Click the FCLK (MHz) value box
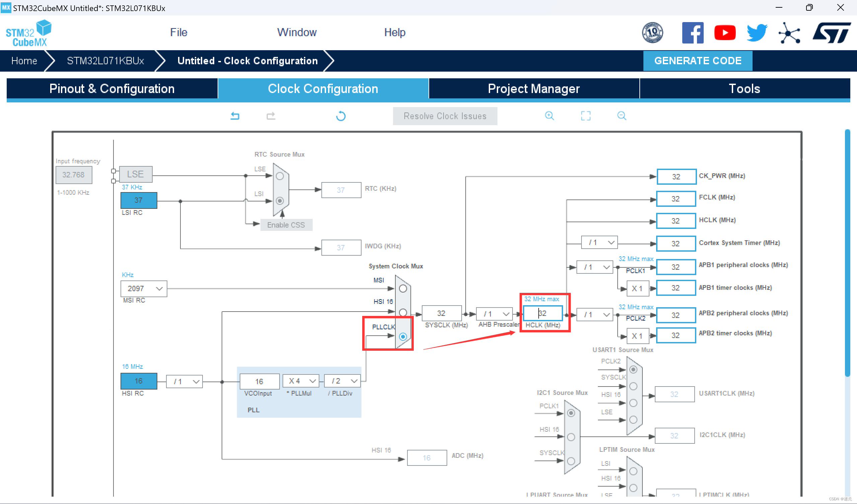 [676, 198]
